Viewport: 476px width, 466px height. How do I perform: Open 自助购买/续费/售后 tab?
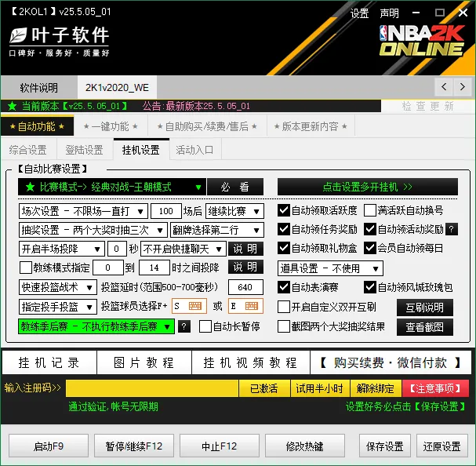pos(207,126)
